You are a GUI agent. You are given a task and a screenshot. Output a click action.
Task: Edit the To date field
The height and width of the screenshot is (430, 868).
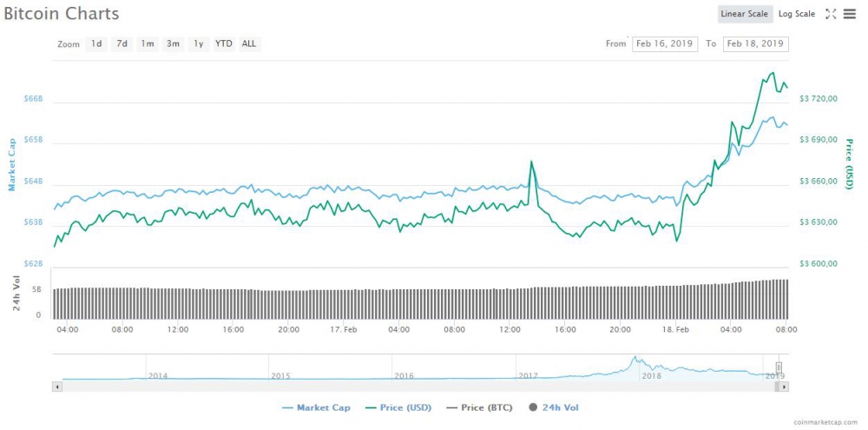(x=756, y=43)
